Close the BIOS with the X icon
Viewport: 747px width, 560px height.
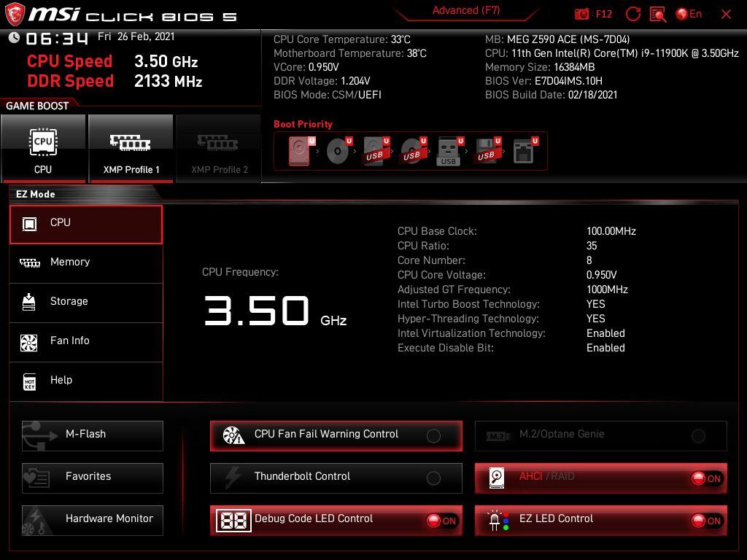[x=726, y=15]
